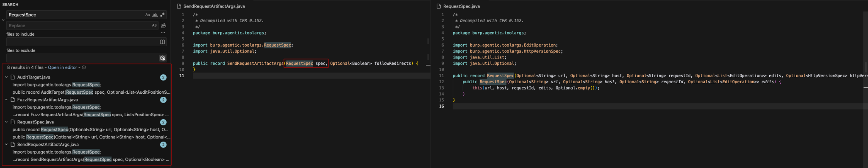Toggle search only in open editors
Image resolution: width=868 pixels, height=168 pixels.
pos(162,42)
